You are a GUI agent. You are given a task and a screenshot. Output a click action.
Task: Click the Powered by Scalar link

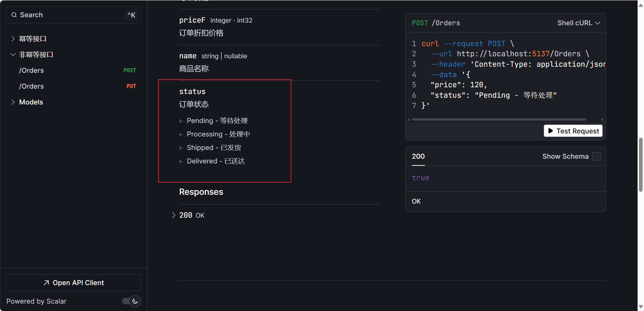pyautogui.click(x=36, y=301)
